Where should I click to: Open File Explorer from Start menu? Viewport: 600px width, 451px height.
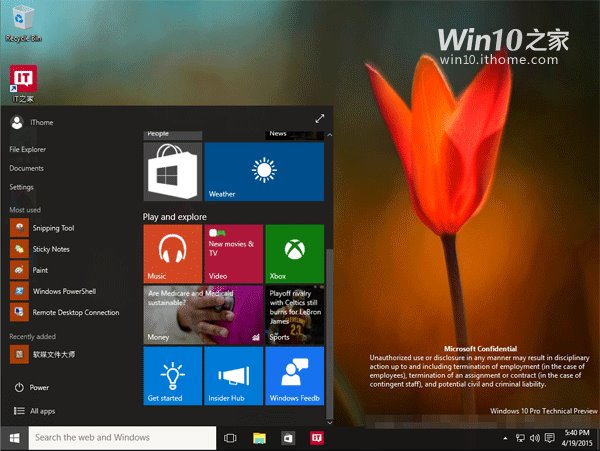28,149
